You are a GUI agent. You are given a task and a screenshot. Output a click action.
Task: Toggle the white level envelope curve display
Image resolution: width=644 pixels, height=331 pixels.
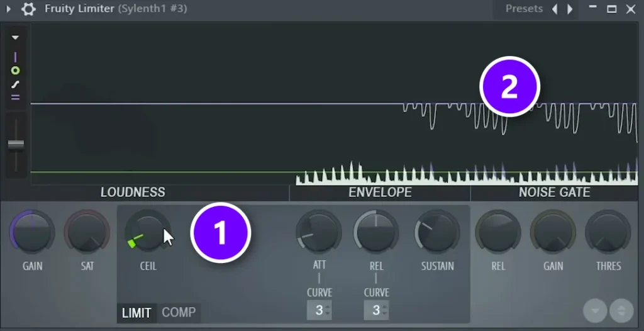(x=15, y=85)
